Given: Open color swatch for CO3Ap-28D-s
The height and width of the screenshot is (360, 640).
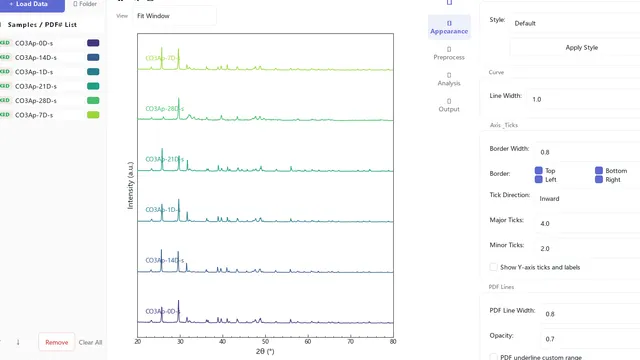Looking at the screenshot, I should (x=93, y=100).
